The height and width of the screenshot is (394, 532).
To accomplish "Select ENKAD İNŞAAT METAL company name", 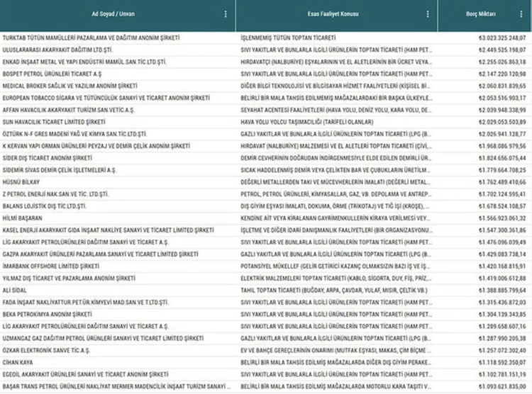I will (84, 62).
